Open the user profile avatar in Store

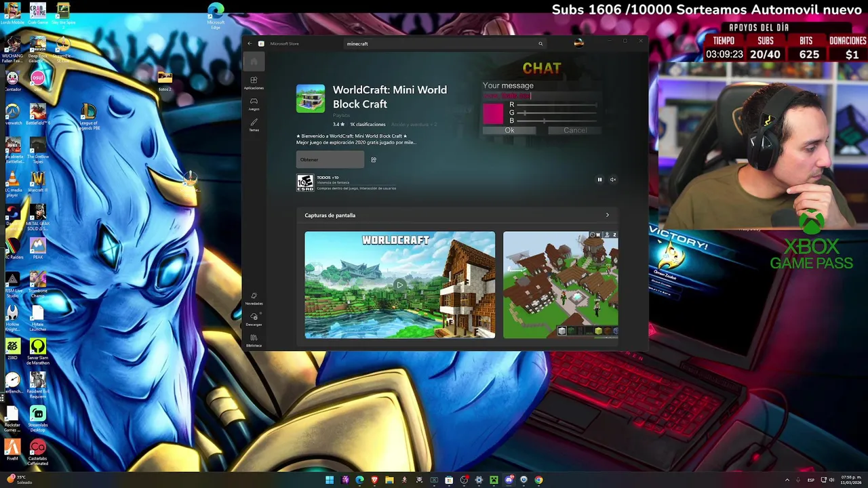coord(578,43)
